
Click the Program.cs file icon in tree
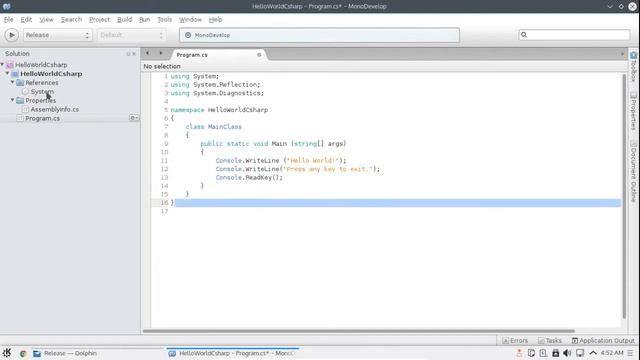[20, 118]
